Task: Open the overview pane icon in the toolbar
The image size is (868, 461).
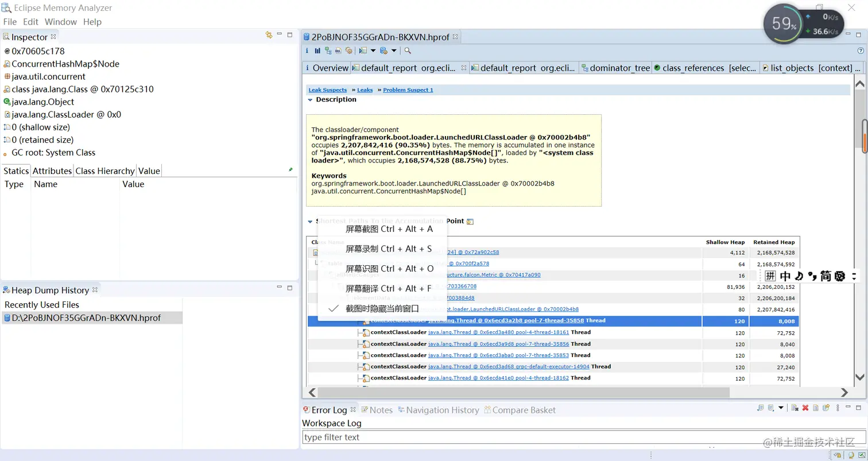Action: click(x=308, y=51)
